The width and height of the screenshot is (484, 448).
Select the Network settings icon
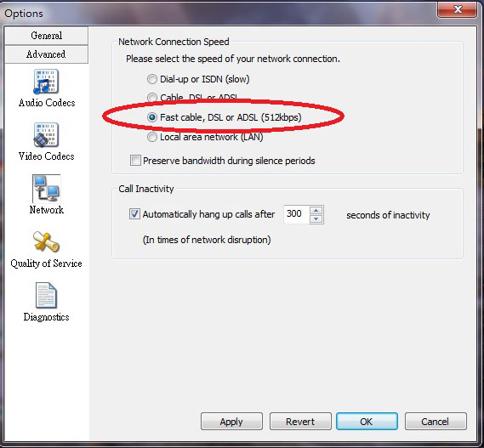(x=46, y=189)
